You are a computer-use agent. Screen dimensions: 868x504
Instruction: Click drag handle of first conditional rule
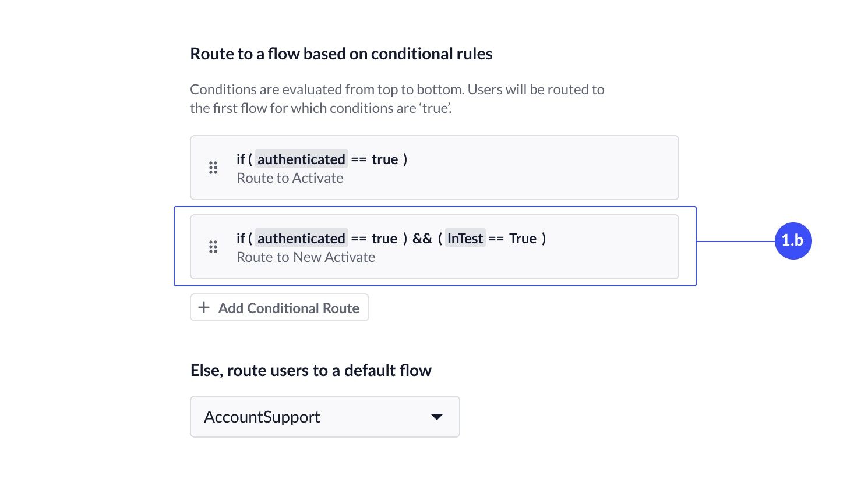pyautogui.click(x=213, y=168)
